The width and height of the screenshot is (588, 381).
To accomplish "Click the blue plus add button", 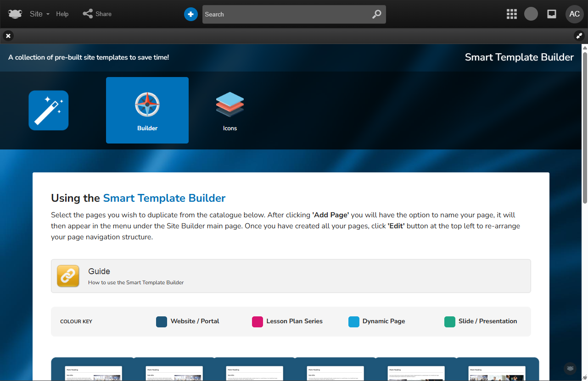I will coord(190,14).
